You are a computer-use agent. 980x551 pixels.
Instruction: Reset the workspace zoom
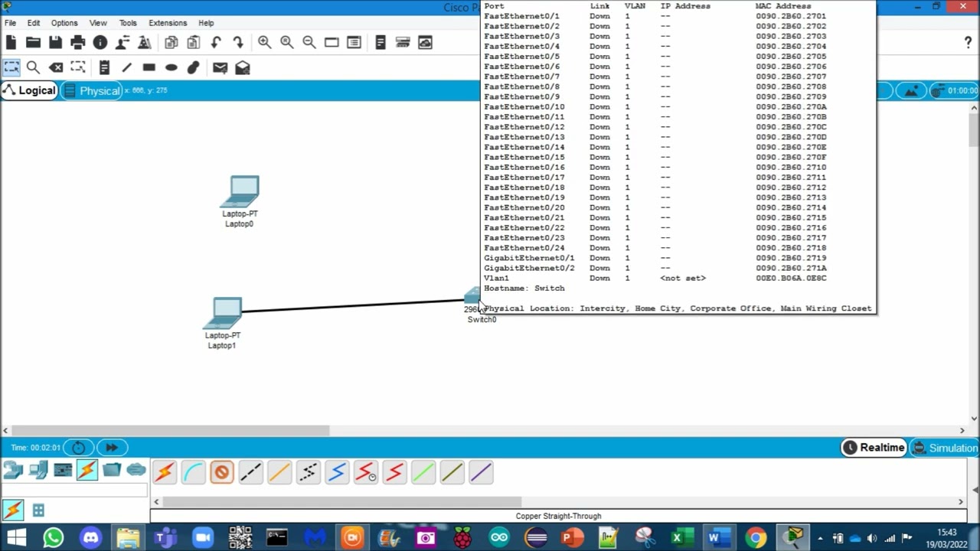286,43
